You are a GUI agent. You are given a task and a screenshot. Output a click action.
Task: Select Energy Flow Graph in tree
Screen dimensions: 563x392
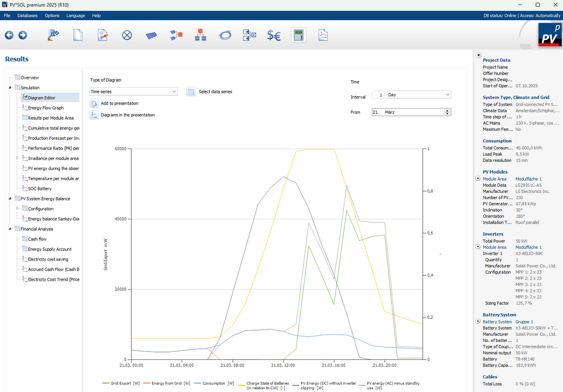[x=46, y=108]
